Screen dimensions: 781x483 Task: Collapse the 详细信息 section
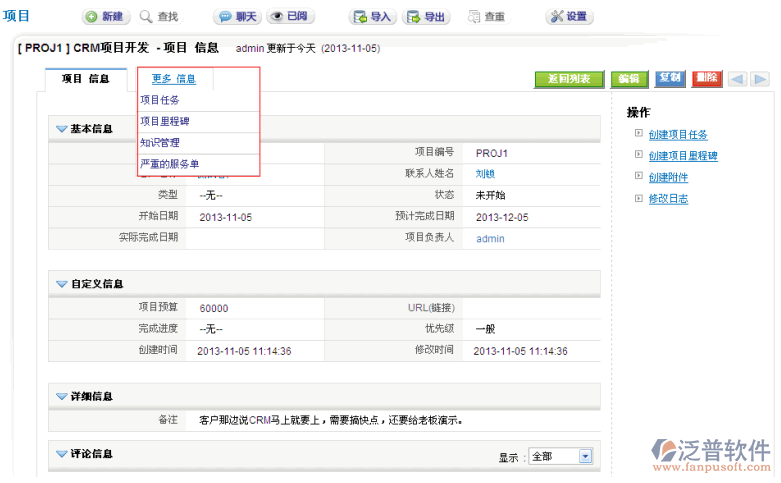(x=61, y=397)
